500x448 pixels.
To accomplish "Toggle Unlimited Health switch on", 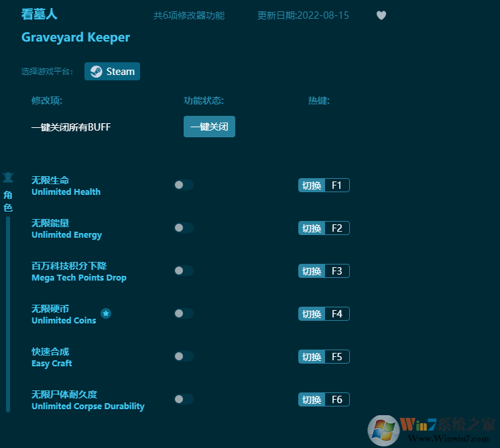I will [x=183, y=185].
